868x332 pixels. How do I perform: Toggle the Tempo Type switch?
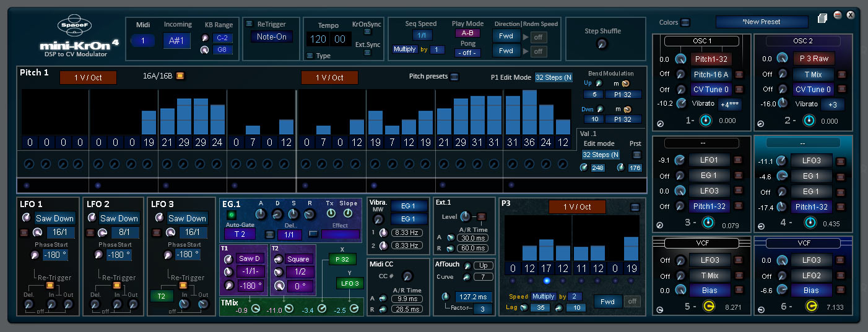[x=310, y=56]
